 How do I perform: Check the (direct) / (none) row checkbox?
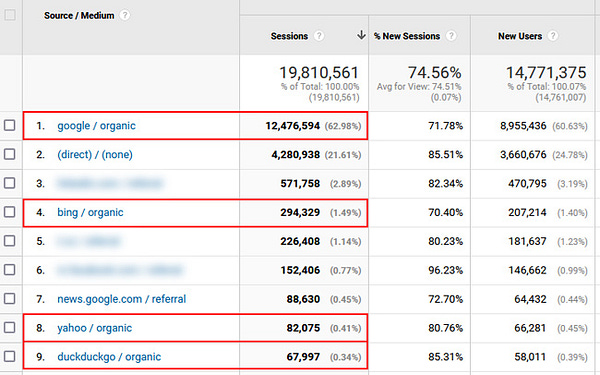[x=10, y=155]
